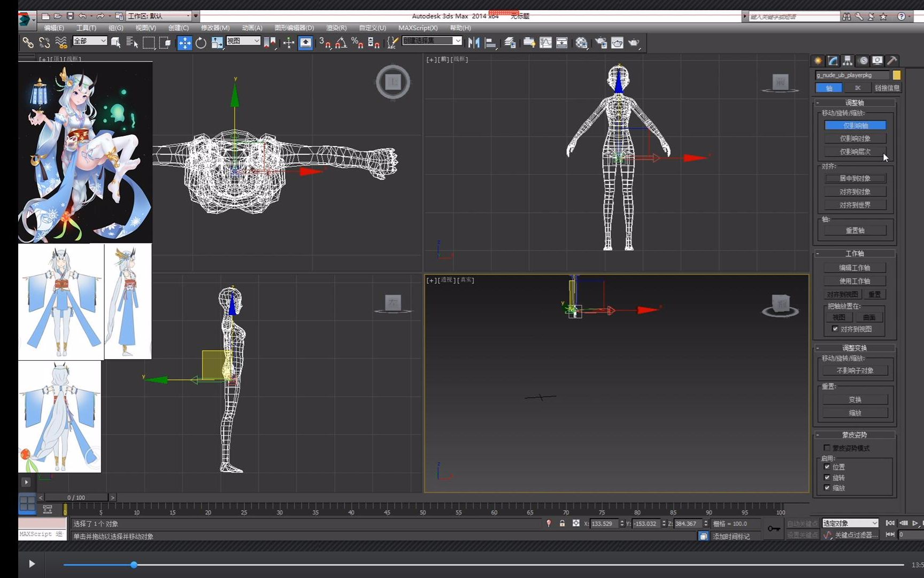Viewport: 924px width, 578px height.
Task: Switch to the Link Info tab
Action: (887, 88)
